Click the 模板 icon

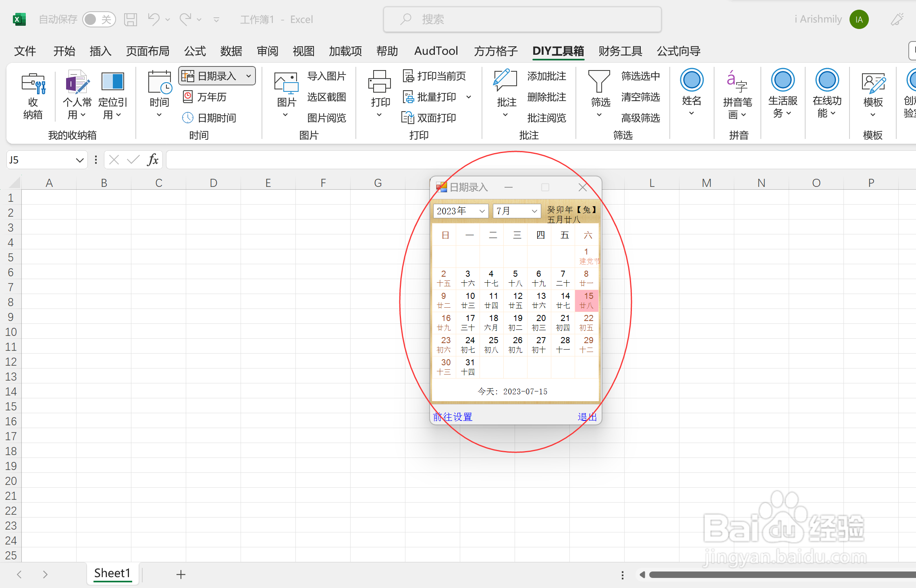tap(873, 83)
